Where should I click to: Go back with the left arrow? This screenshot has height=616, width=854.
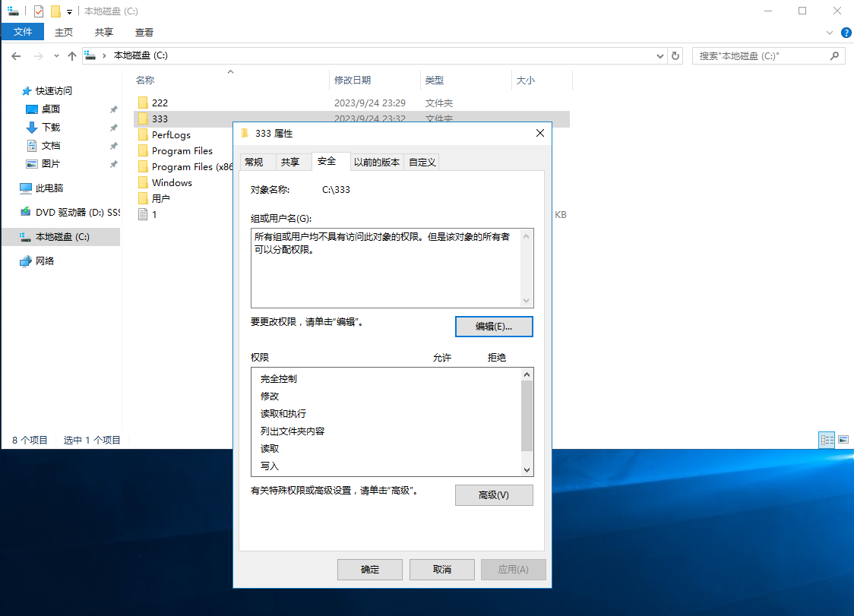(16, 56)
